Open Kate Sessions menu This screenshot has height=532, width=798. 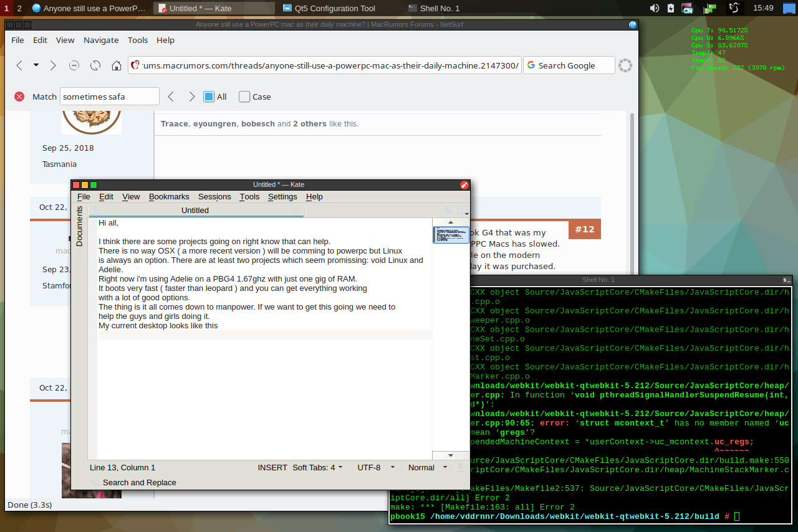[x=214, y=196]
